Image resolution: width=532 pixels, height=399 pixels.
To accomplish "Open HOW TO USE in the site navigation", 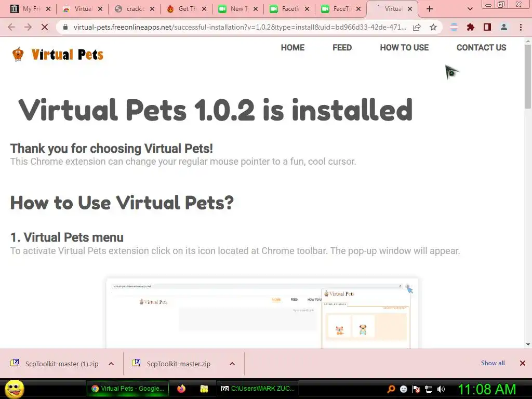I will 404,47.
